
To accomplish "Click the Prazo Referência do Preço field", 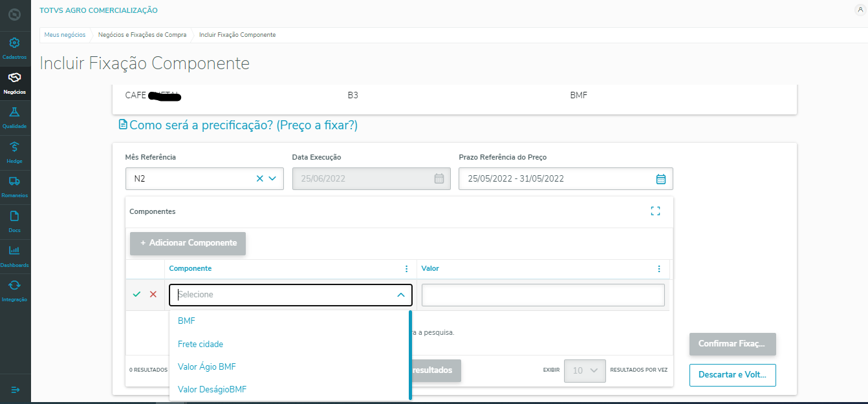I will [565, 178].
